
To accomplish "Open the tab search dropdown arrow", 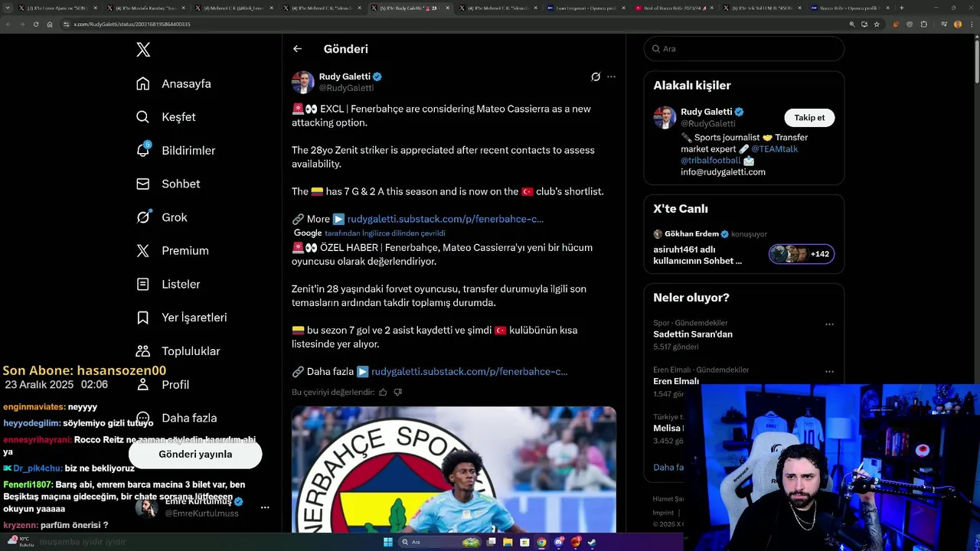I will tap(8, 8).
